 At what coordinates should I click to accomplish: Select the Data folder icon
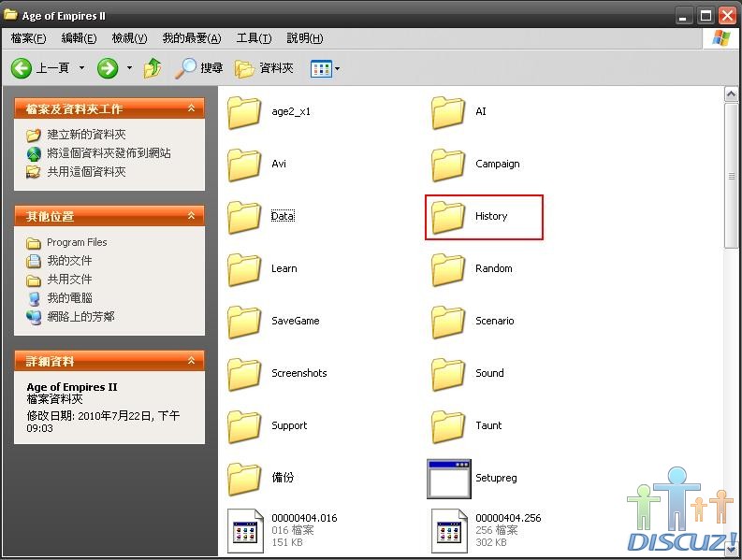(x=244, y=218)
